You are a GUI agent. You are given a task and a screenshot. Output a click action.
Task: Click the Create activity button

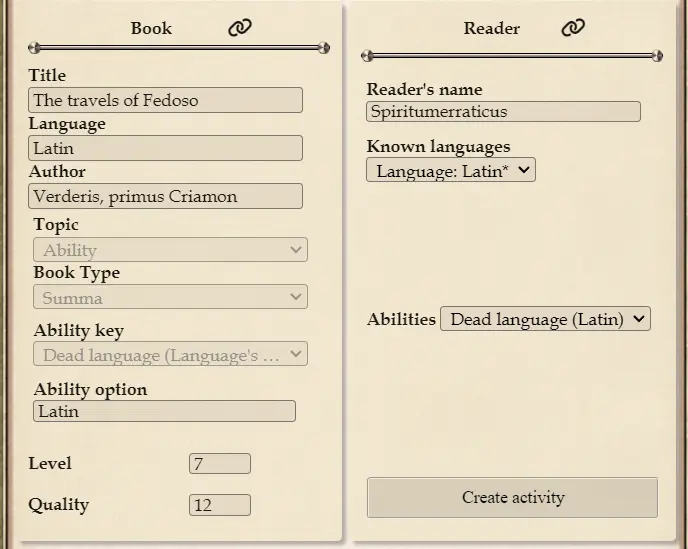pos(512,498)
